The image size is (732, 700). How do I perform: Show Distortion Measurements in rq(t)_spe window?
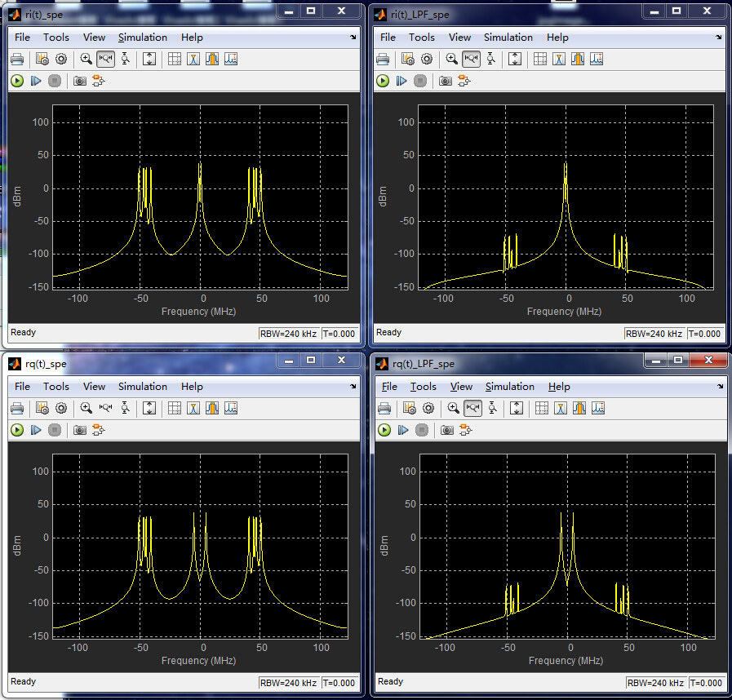212,408
